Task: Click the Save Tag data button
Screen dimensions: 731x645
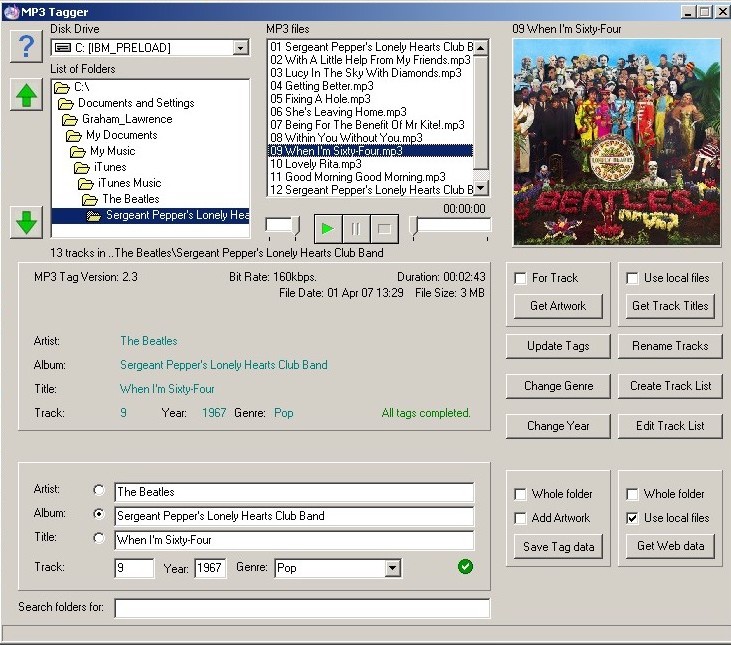Action: pos(558,547)
